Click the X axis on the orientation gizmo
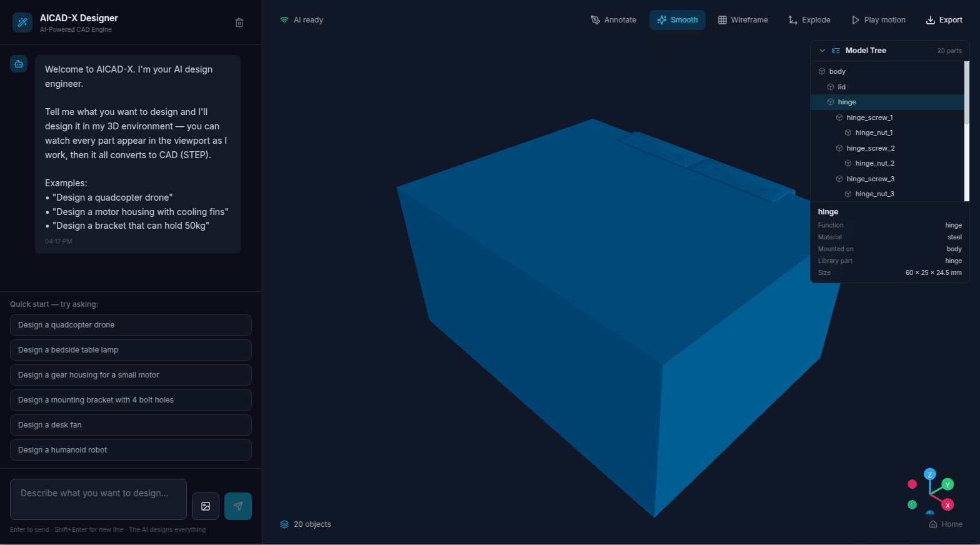Image resolution: width=980 pixels, height=545 pixels. pos(947,505)
